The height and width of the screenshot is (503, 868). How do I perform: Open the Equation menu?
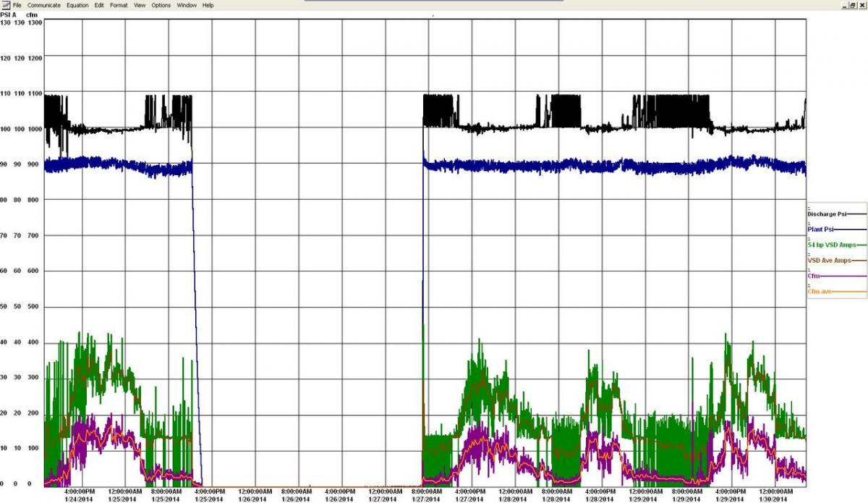77,5
